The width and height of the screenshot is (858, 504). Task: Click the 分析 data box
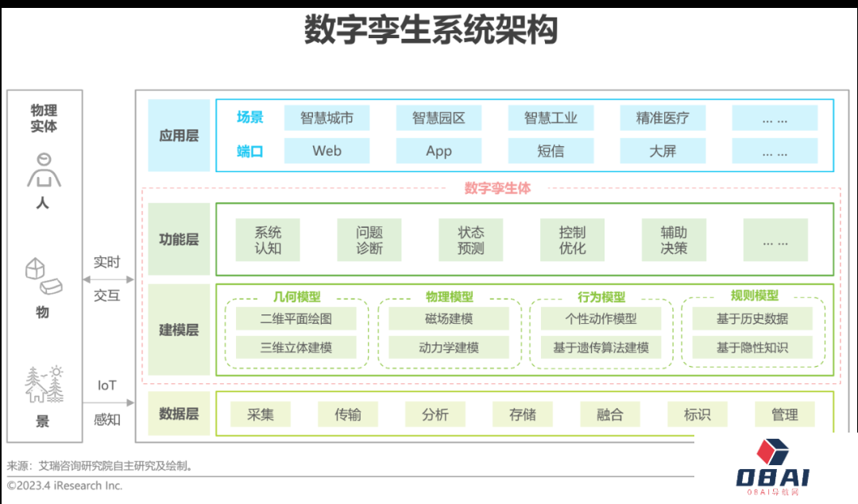click(435, 414)
